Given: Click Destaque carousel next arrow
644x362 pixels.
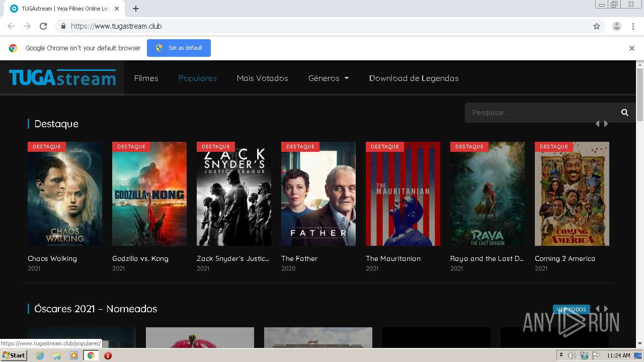Looking at the screenshot, I should [x=606, y=124].
